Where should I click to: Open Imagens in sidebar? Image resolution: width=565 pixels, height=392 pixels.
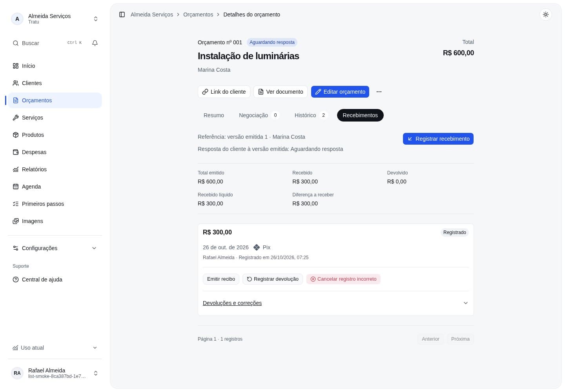[55, 221]
